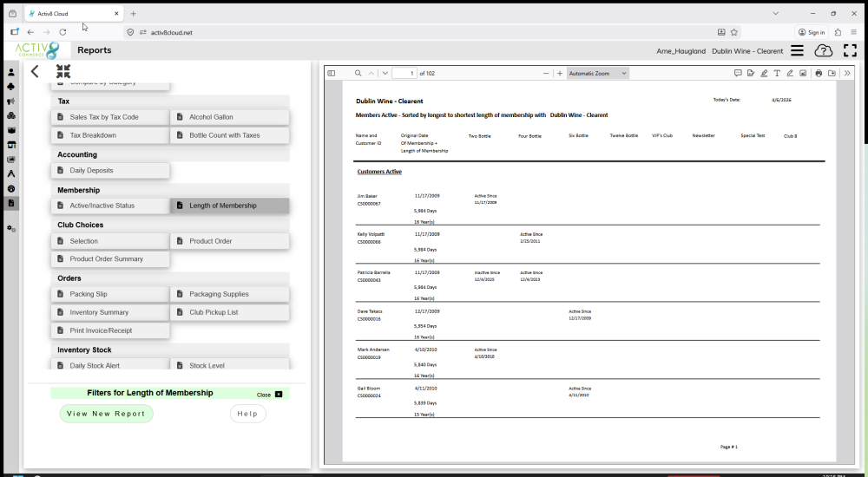Zoom in the PDF with plus
The image size is (868, 477).
[560, 73]
